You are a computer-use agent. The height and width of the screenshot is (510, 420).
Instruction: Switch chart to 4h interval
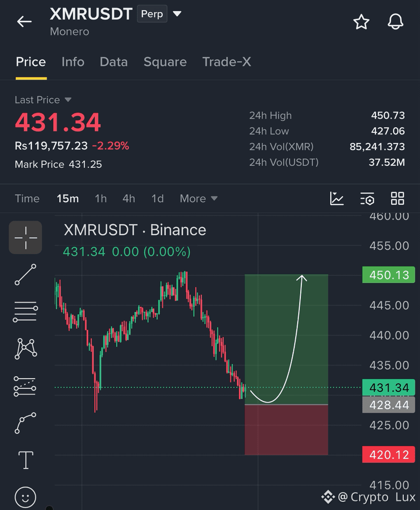pyautogui.click(x=128, y=198)
